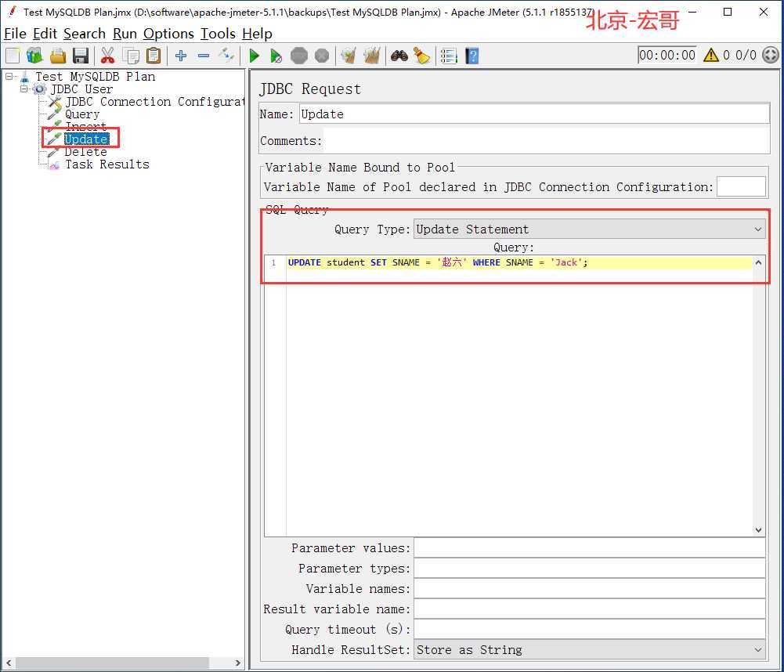Image resolution: width=784 pixels, height=672 pixels.
Task: Select the Query sampler in tree
Action: click(x=82, y=114)
